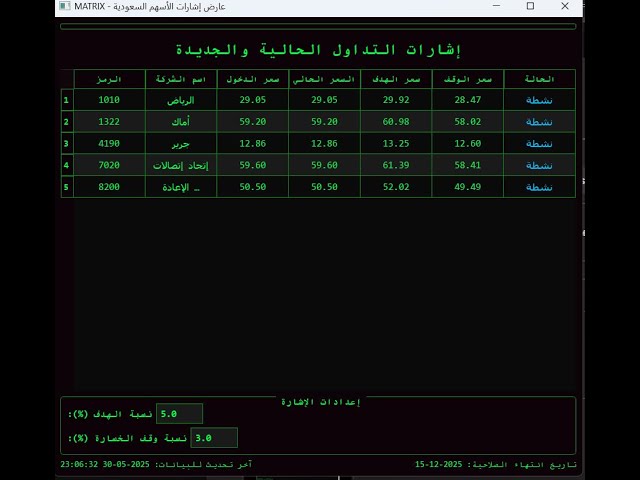Select company name جرير
Viewport: 640px width, 480px height.
(x=181, y=143)
